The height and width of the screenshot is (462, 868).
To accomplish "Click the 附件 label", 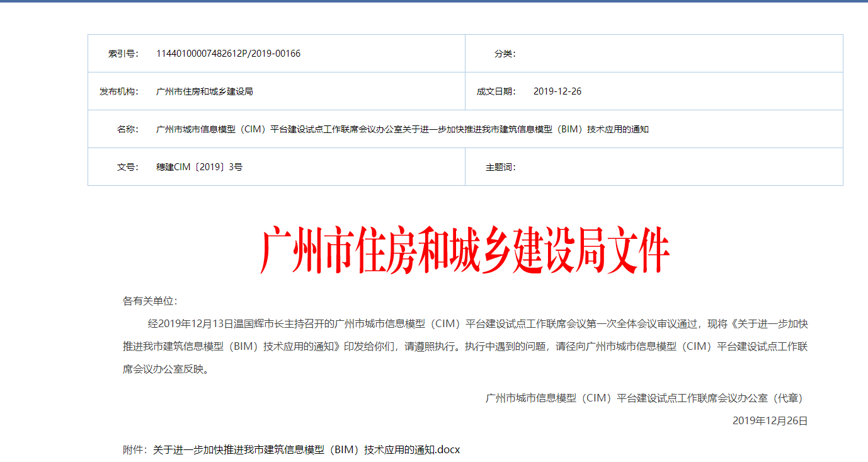I will coord(135,450).
